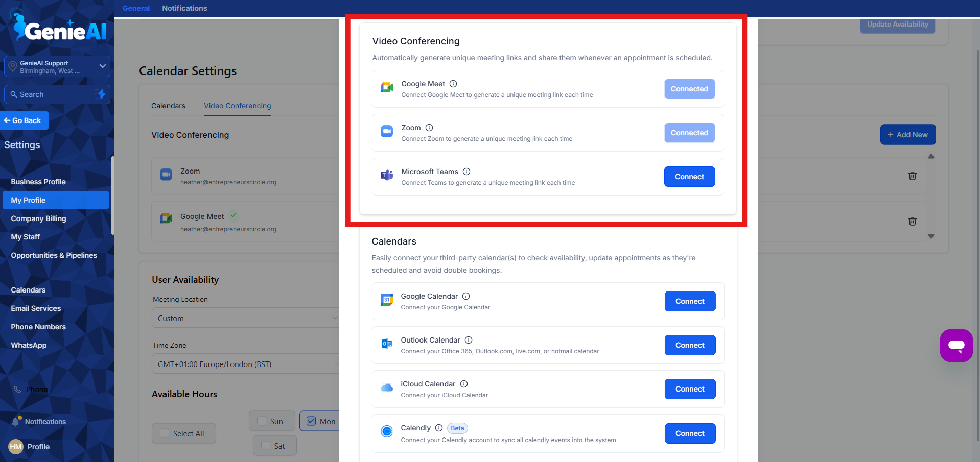Screen dimensions: 980x462
Task: Connect Microsoft Teams
Action: point(689,176)
